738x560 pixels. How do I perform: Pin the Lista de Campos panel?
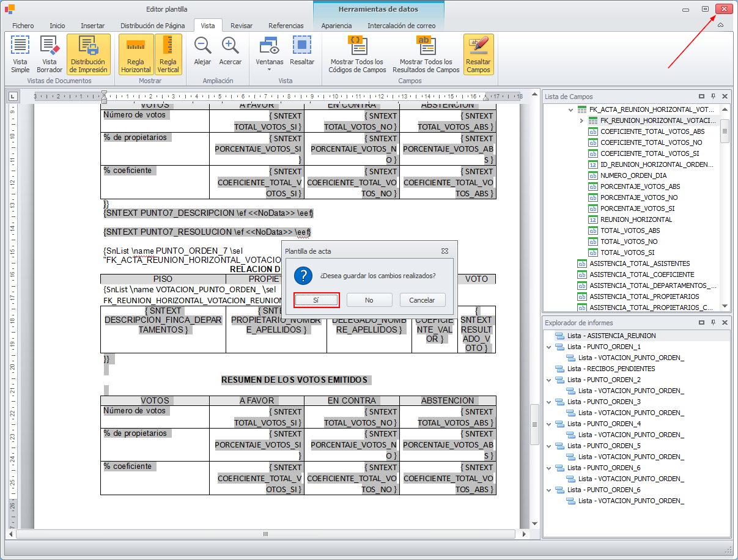click(x=713, y=97)
